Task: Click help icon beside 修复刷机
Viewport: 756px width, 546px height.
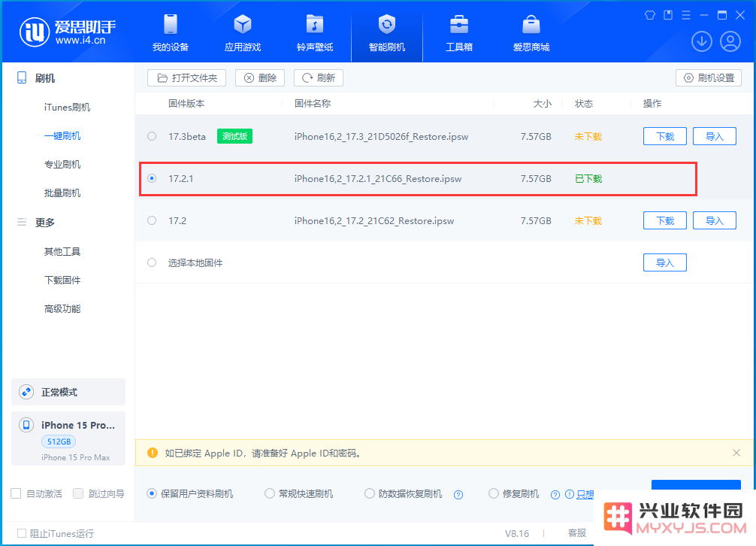Action: pos(555,495)
